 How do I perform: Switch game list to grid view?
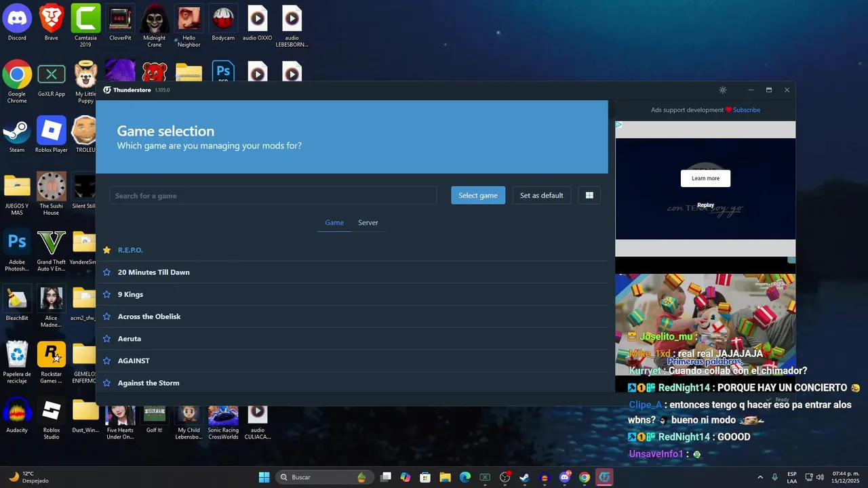pyautogui.click(x=589, y=195)
